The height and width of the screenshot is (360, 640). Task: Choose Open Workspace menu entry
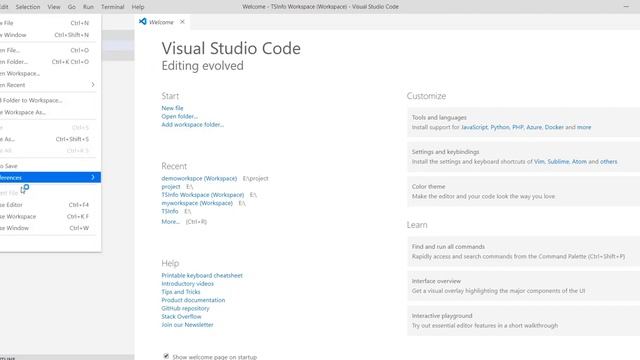click(x=49, y=73)
